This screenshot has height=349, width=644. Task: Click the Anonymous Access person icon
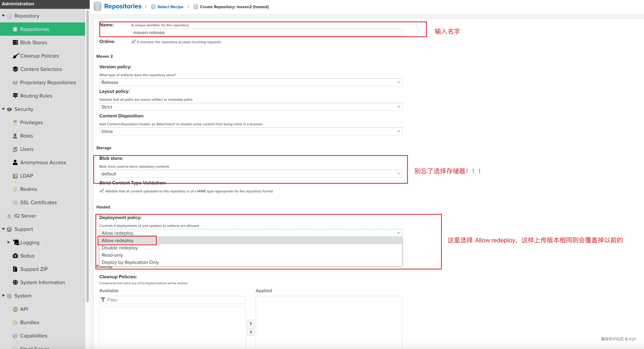point(15,163)
